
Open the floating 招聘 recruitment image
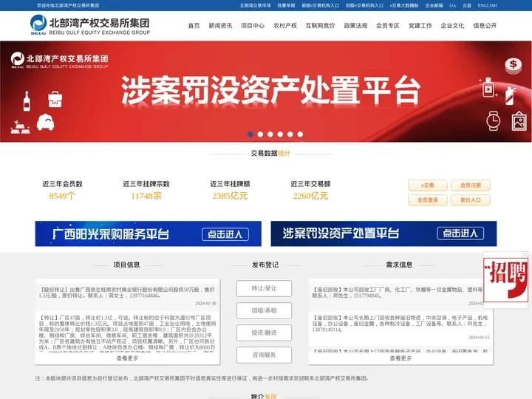[505, 280]
